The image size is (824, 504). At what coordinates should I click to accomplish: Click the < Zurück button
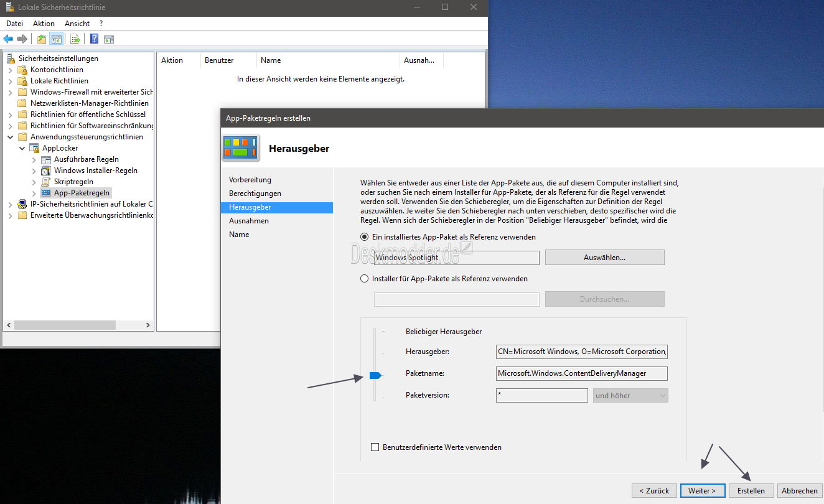click(x=653, y=490)
